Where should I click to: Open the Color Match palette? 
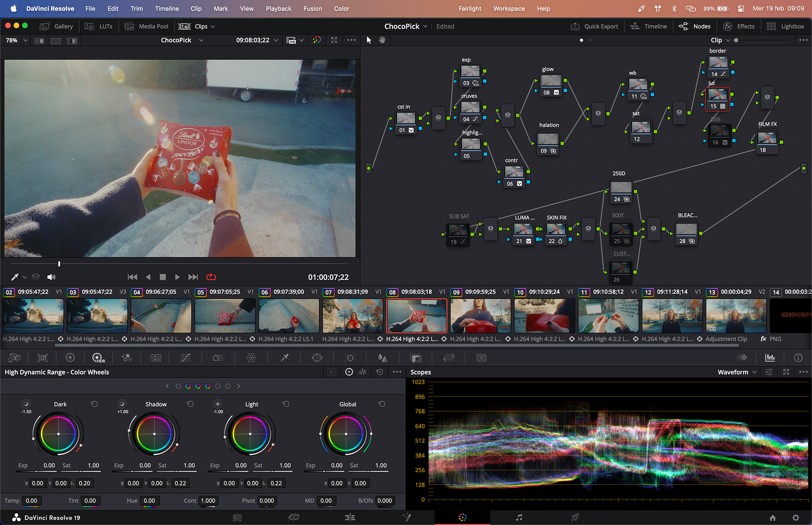pyautogui.click(x=42, y=358)
